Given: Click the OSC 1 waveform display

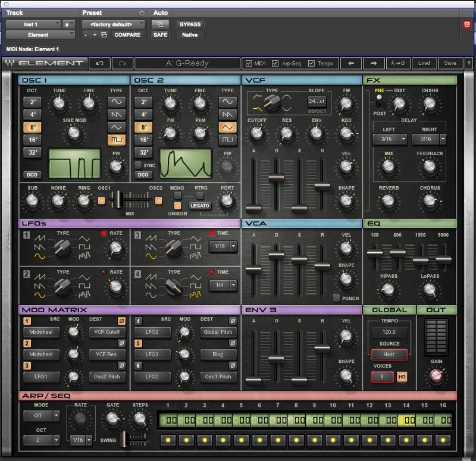Looking at the screenshot, I should pyautogui.click(x=74, y=164).
